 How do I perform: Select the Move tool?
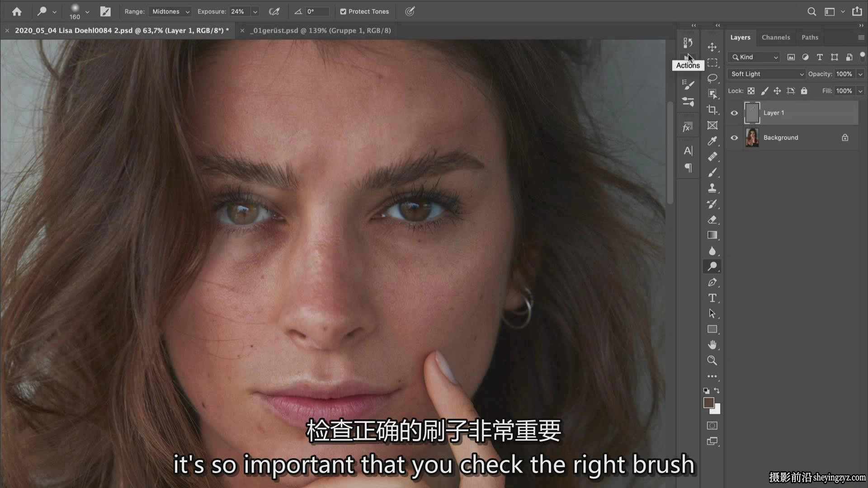tap(712, 47)
